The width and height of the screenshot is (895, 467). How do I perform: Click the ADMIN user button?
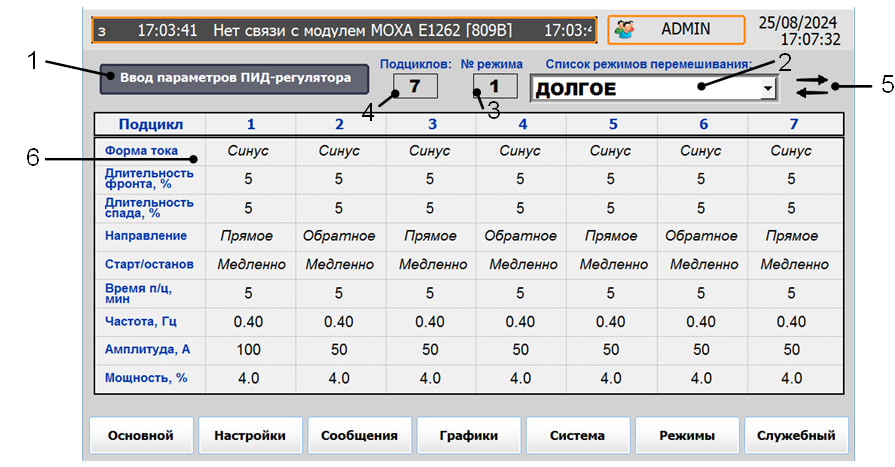[x=676, y=30]
